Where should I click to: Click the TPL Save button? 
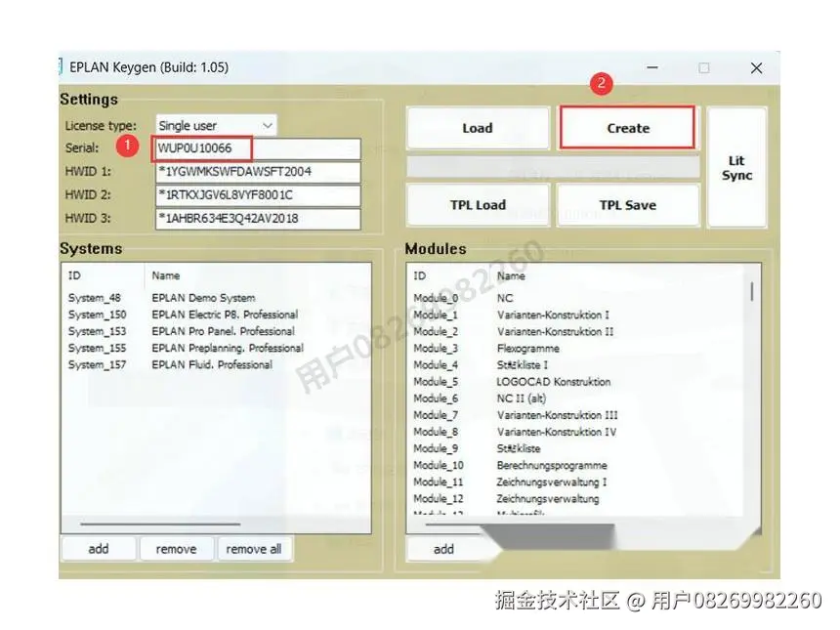coord(627,205)
